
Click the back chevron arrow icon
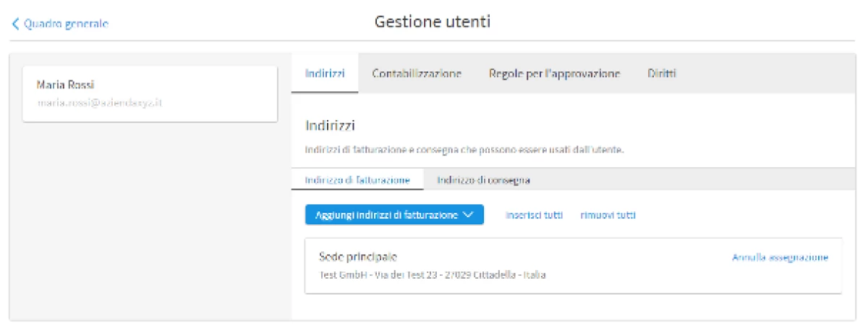(15, 24)
